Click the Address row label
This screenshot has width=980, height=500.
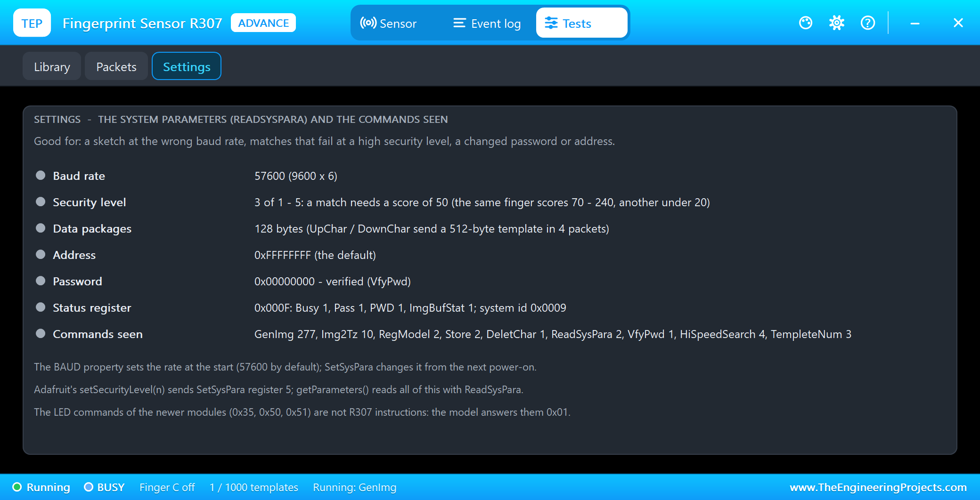(74, 255)
